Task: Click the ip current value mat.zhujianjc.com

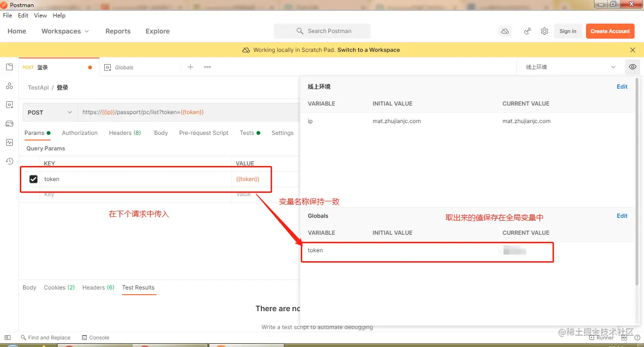Action: tap(527, 121)
